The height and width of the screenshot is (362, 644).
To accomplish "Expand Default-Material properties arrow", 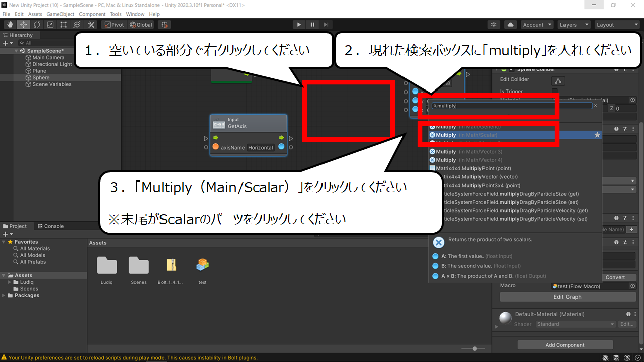I will (x=497, y=326).
